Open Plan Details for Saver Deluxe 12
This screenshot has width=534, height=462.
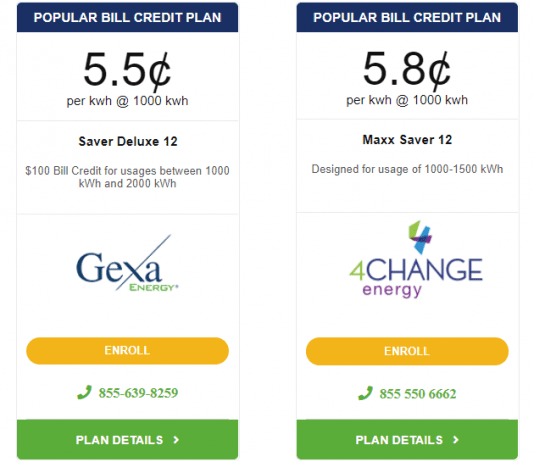(127, 440)
